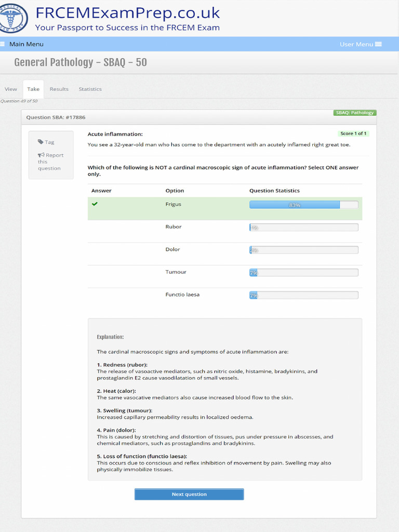
Task: Select the Take tab
Action: tap(33, 89)
